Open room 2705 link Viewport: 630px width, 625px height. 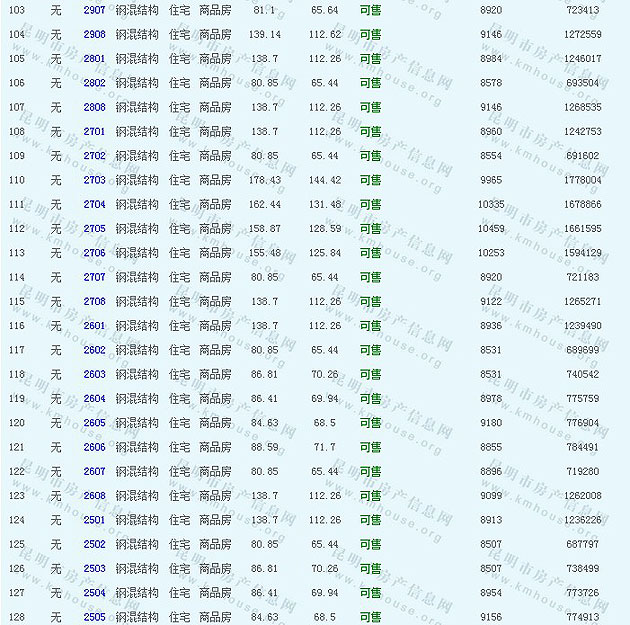coord(94,229)
